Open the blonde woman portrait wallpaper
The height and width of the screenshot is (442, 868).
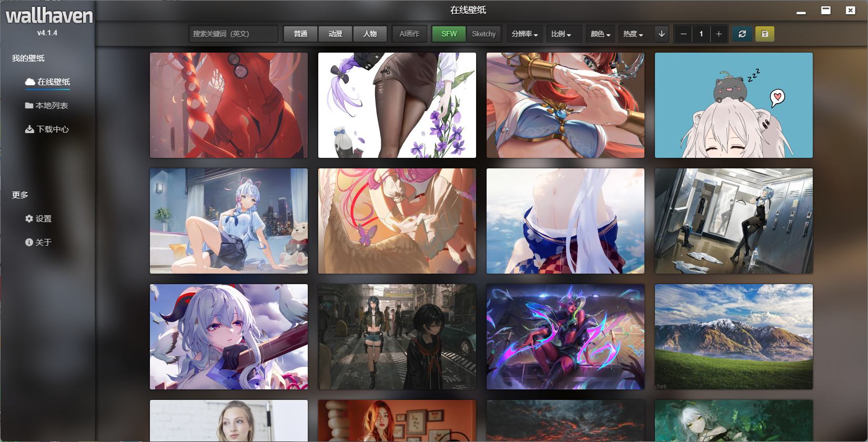[x=229, y=421]
